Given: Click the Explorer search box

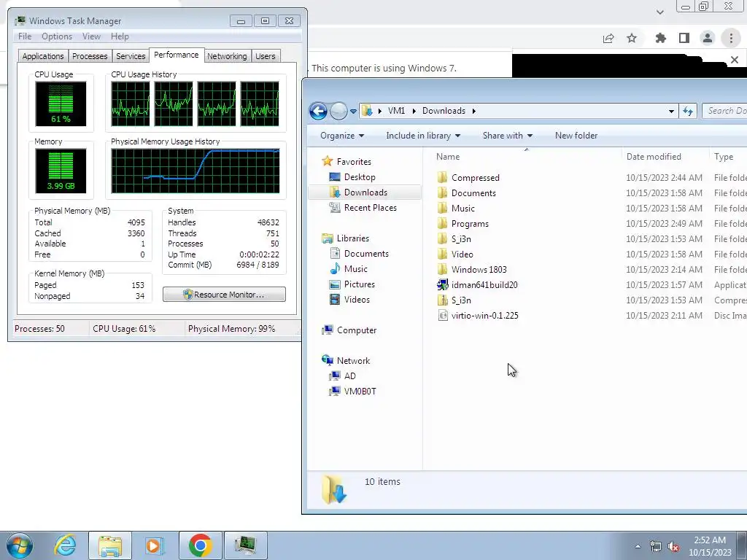Looking at the screenshot, I should pos(724,111).
